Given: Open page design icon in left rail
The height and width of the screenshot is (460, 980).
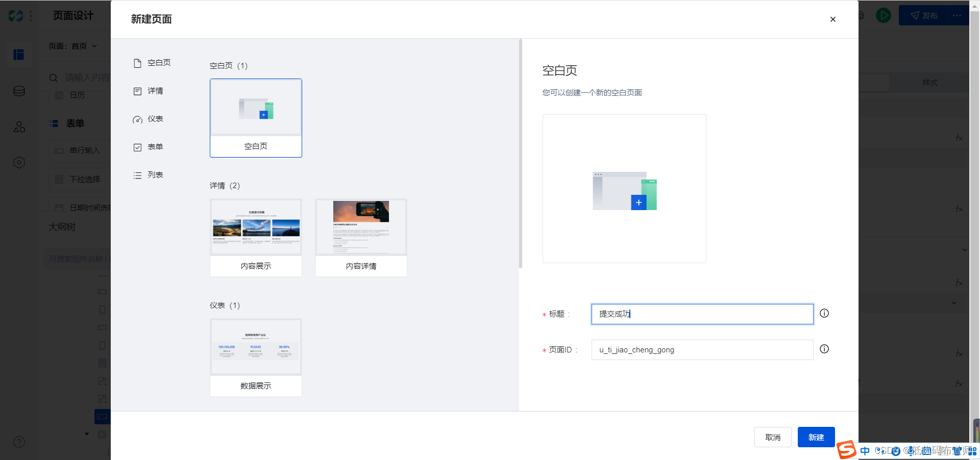Looking at the screenshot, I should 19,55.
